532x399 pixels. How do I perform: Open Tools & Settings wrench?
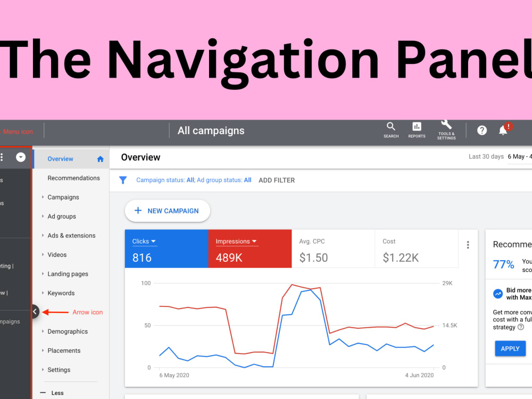(x=446, y=130)
